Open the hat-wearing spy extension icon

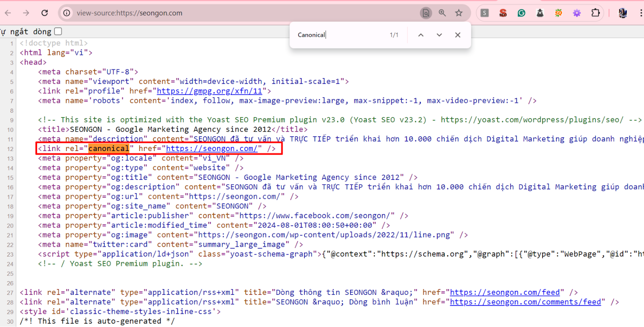pos(540,13)
